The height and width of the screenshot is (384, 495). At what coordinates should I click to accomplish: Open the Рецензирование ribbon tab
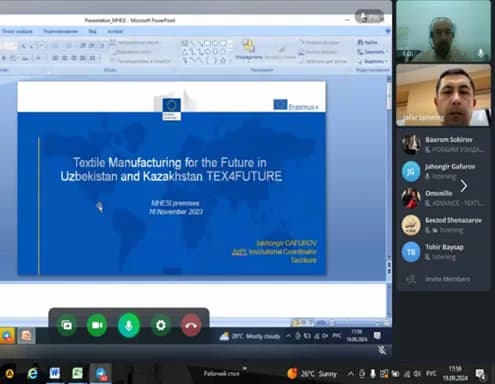pos(61,31)
